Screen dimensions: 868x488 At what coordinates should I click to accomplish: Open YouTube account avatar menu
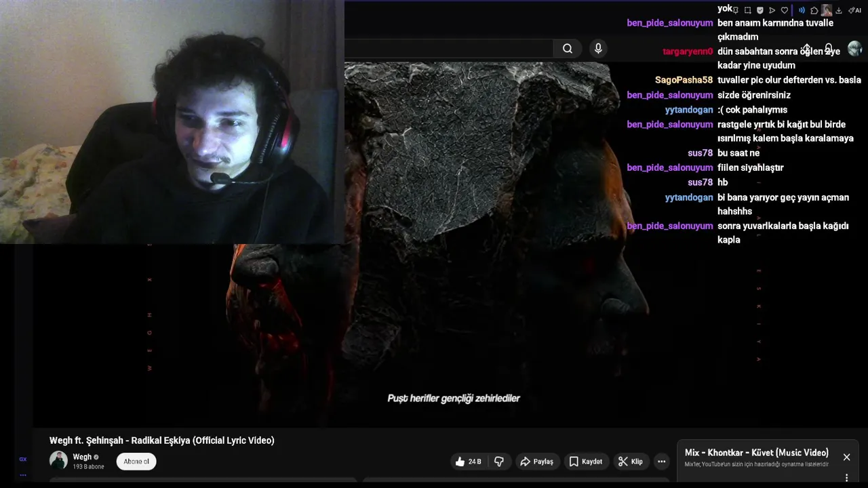coord(855,49)
